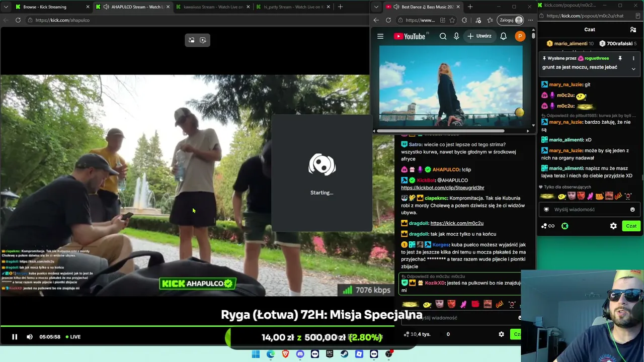Reload the kick.com/ahapulco page

(x=18, y=20)
